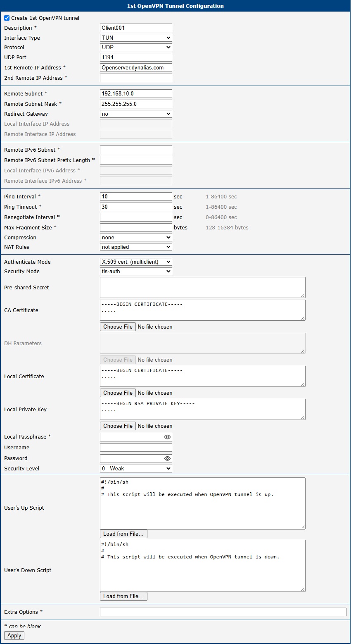Load User's Up Script from file
This screenshot has height=644, width=351.
coord(123,534)
